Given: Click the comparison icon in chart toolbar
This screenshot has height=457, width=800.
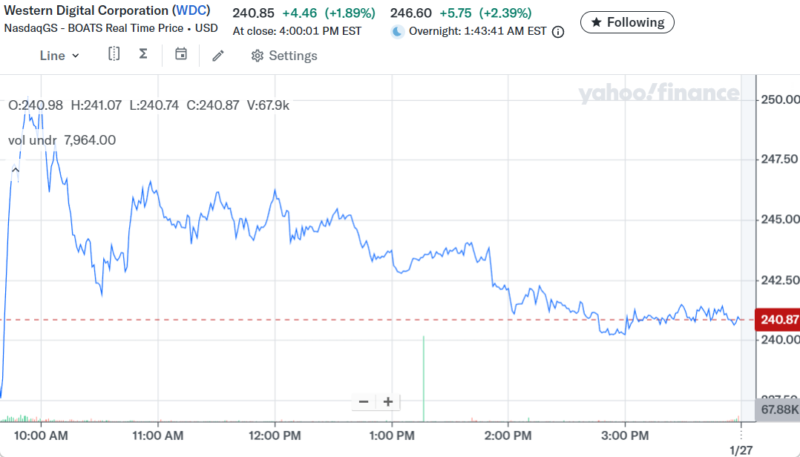Looking at the screenshot, I should coord(114,54).
